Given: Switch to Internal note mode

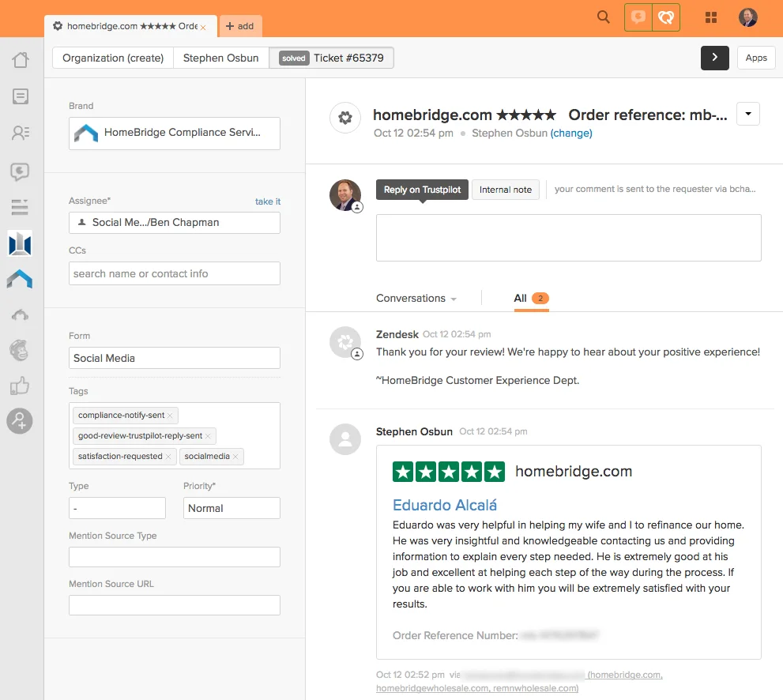Looking at the screenshot, I should 506,190.
